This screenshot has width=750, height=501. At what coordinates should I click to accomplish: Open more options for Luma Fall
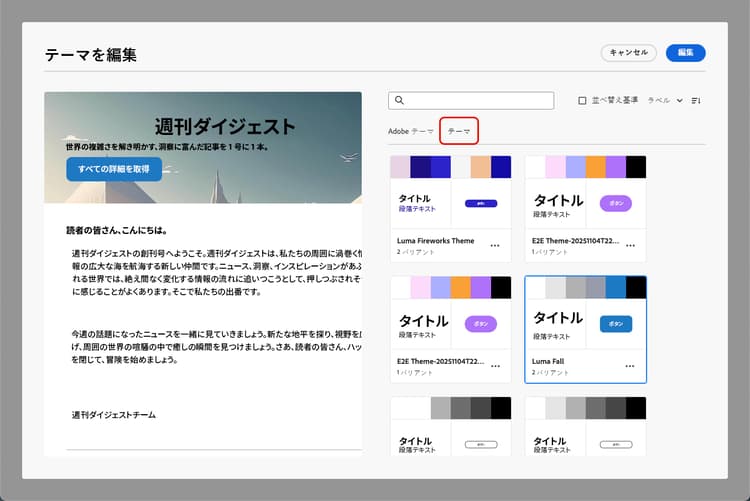pyautogui.click(x=630, y=366)
